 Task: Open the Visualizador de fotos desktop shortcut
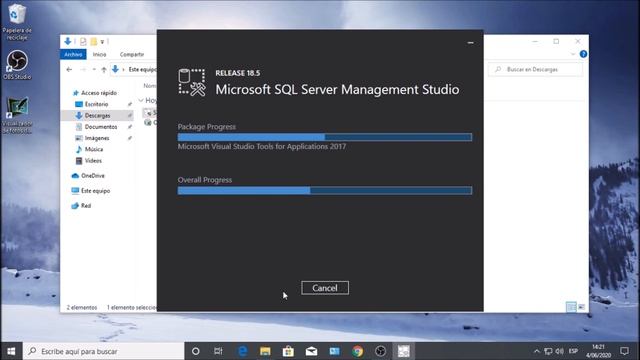point(17,115)
